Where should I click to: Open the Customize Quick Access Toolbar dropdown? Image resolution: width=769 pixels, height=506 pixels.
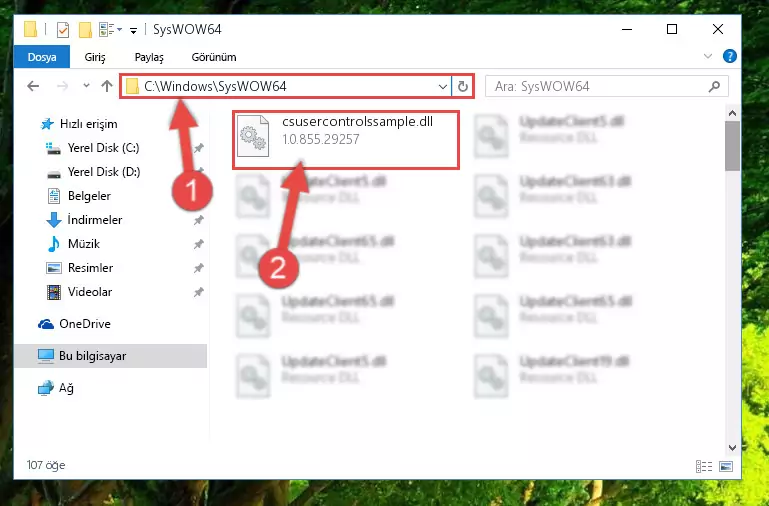(x=133, y=30)
